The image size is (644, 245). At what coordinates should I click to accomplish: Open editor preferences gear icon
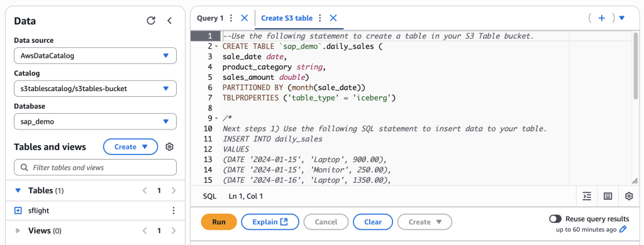pyautogui.click(x=629, y=196)
